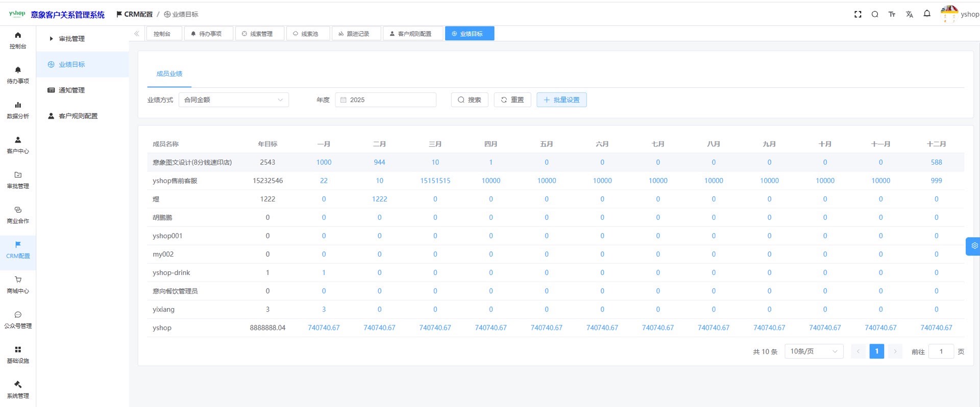Click the 批量设置 button
Image resolution: width=980 pixels, height=407 pixels.
pos(561,100)
